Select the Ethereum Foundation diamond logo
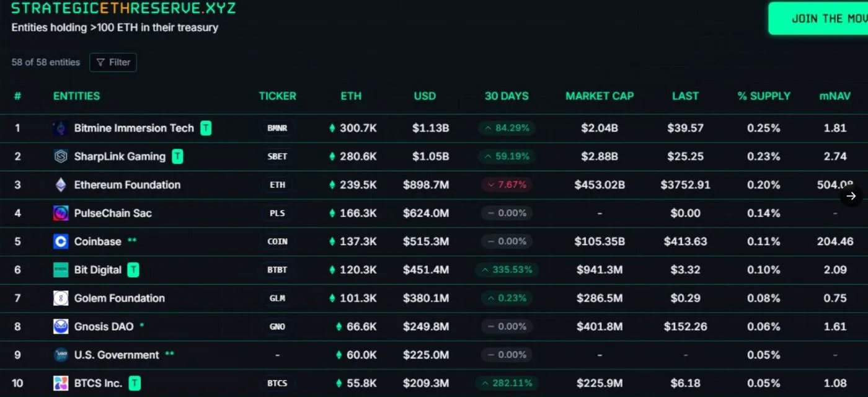 tap(60, 185)
